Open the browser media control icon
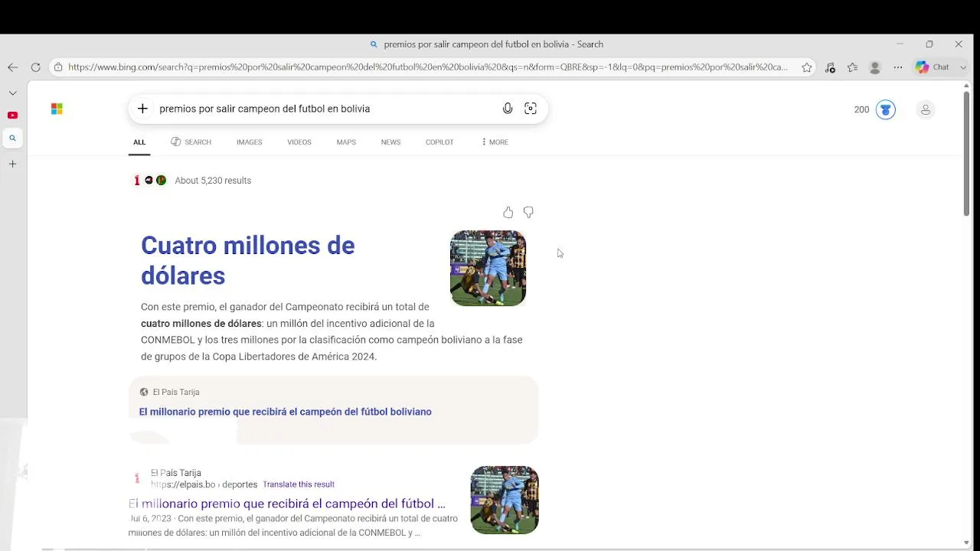Viewport: 980px width, 551px height. pyautogui.click(x=830, y=67)
